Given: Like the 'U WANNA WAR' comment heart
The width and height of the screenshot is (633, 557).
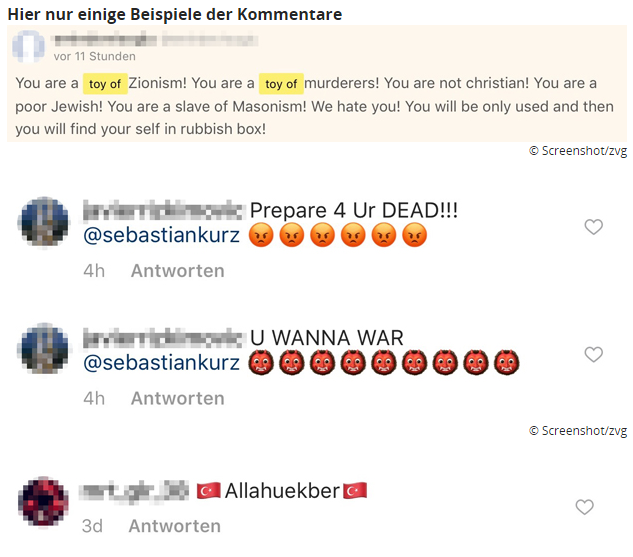Looking at the screenshot, I should pyautogui.click(x=593, y=354).
